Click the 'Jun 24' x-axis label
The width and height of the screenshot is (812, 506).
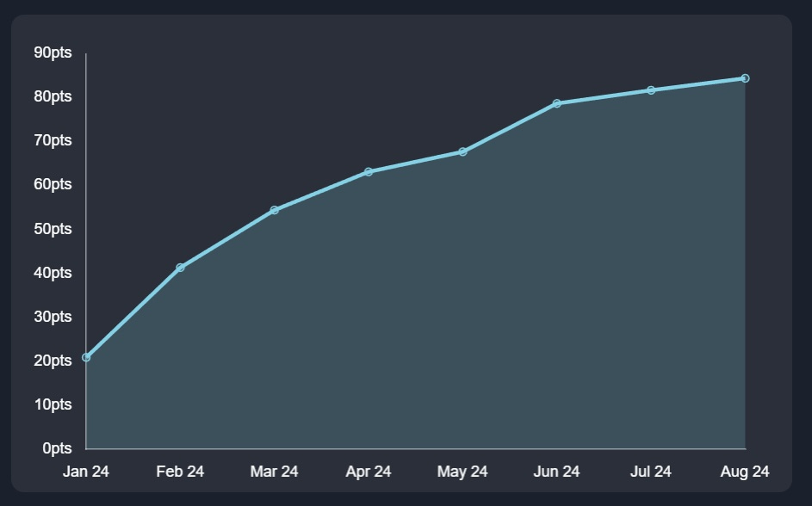[557, 472]
